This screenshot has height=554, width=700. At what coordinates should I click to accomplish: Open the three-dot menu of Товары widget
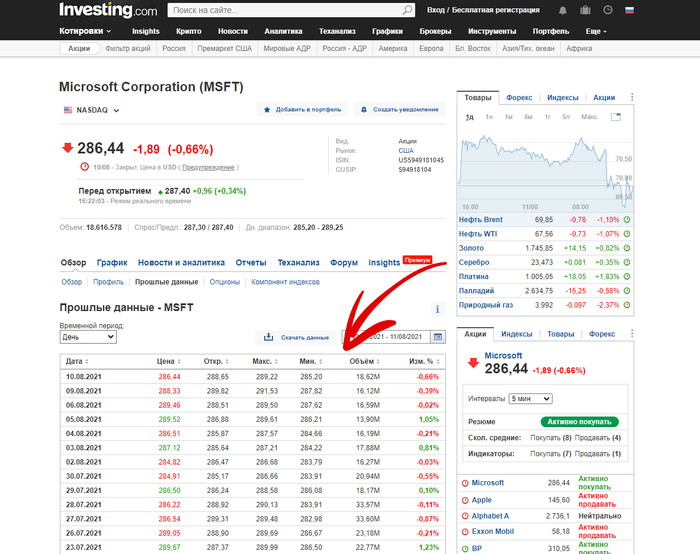click(x=632, y=97)
